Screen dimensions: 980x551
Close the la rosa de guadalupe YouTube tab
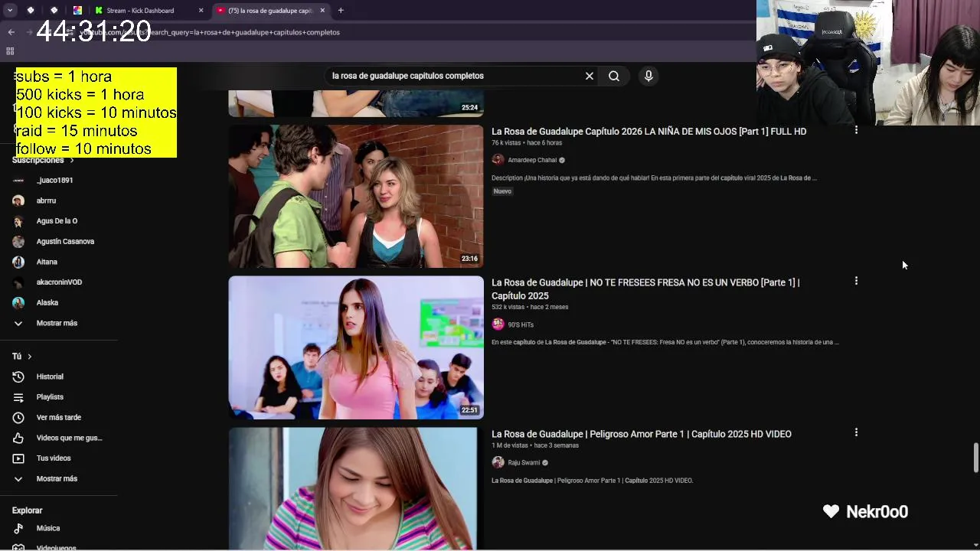(x=322, y=11)
